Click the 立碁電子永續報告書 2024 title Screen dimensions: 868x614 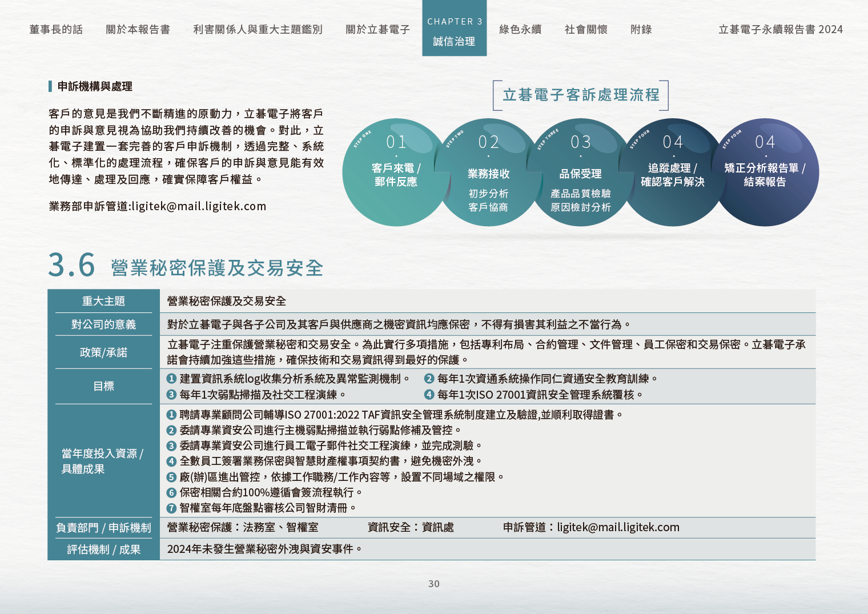(x=781, y=29)
